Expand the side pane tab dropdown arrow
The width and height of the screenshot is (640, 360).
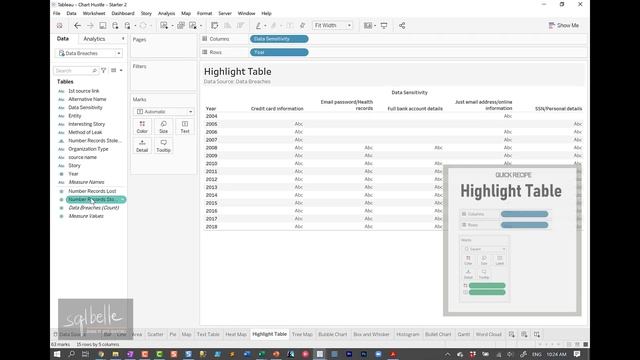point(123,39)
